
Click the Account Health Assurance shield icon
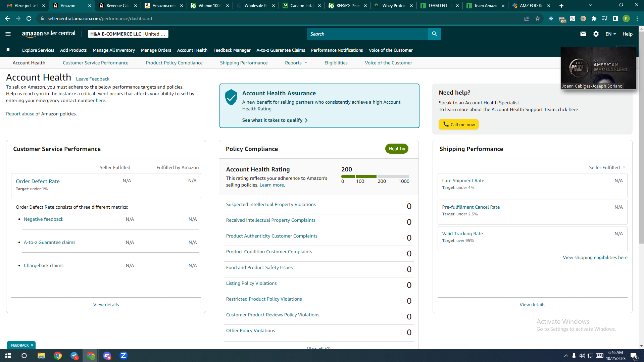[231, 97]
